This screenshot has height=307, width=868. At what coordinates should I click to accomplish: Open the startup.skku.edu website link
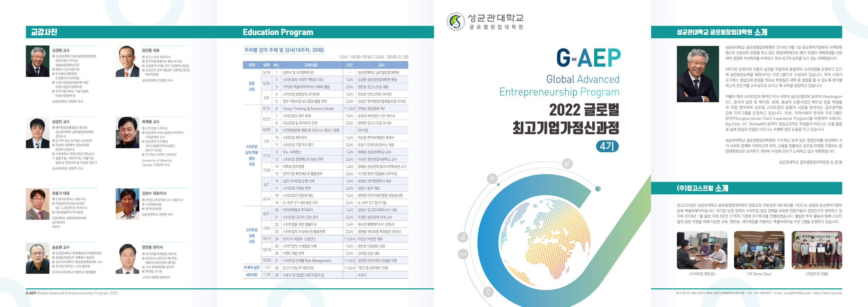tap(827, 293)
